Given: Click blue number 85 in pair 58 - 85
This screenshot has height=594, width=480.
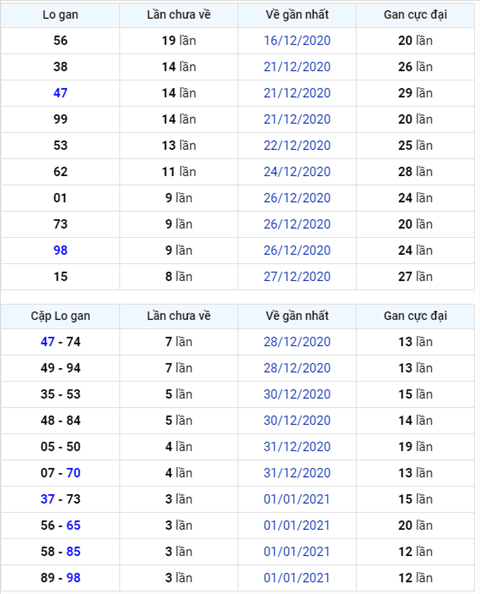Looking at the screenshot, I should coord(73,552).
